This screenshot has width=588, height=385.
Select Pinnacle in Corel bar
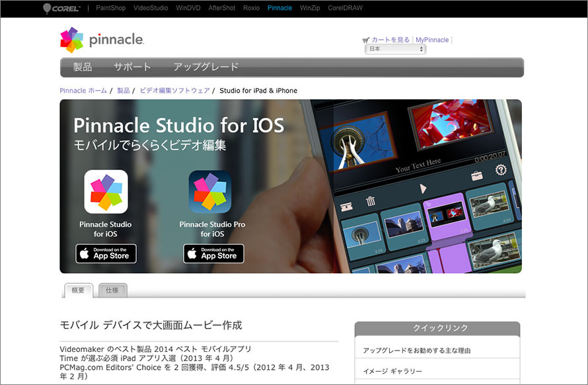point(279,8)
